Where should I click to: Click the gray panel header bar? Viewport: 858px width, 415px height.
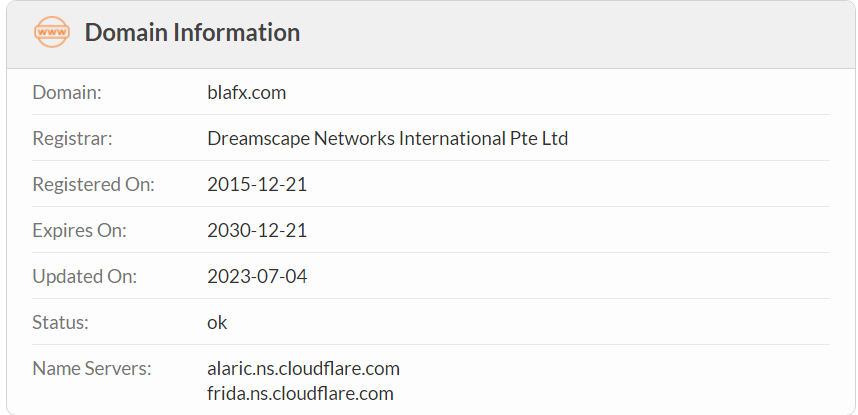[431, 34]
